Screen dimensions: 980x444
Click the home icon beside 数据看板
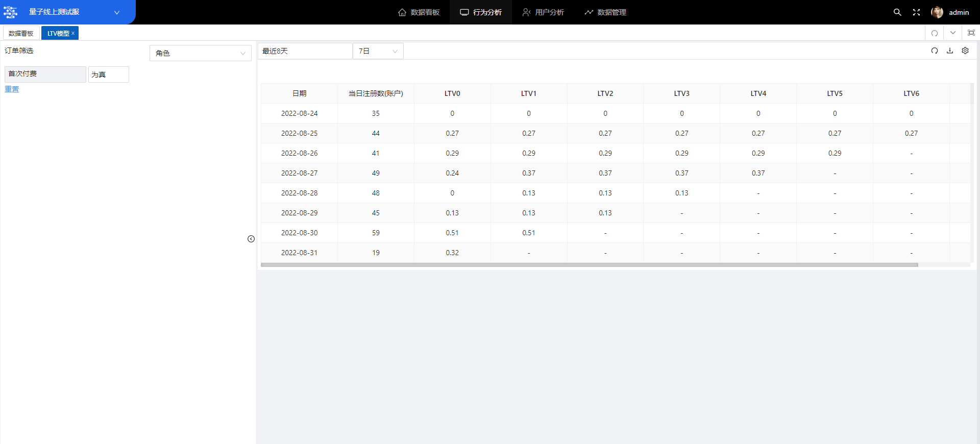(x=402, y=12)
